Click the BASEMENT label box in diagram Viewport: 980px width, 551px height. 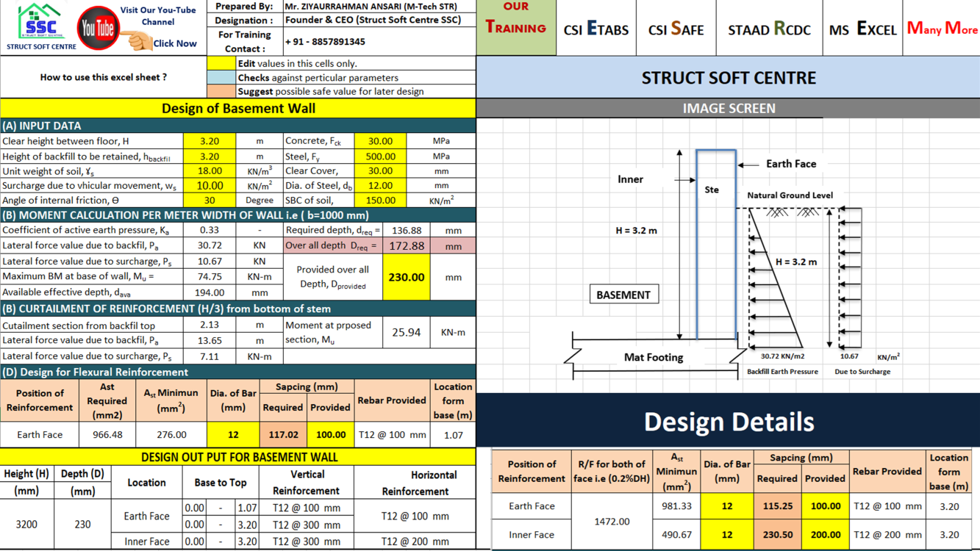coord(623,295)
